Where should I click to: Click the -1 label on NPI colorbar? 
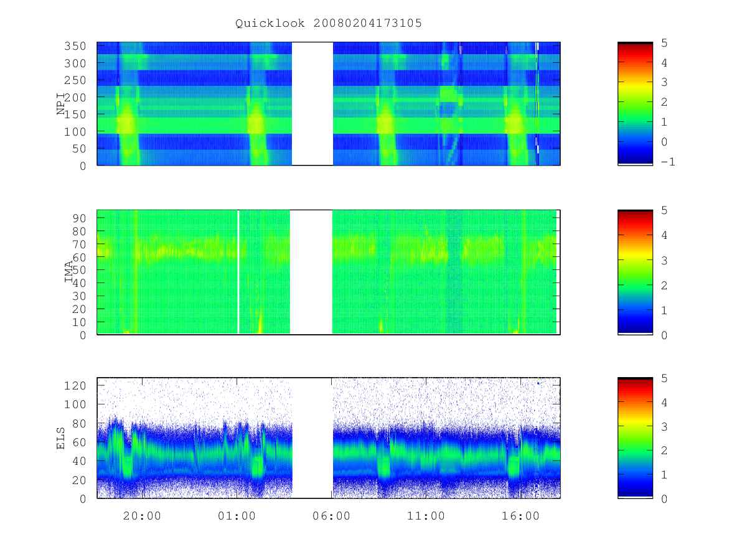[x=667, y=162]
